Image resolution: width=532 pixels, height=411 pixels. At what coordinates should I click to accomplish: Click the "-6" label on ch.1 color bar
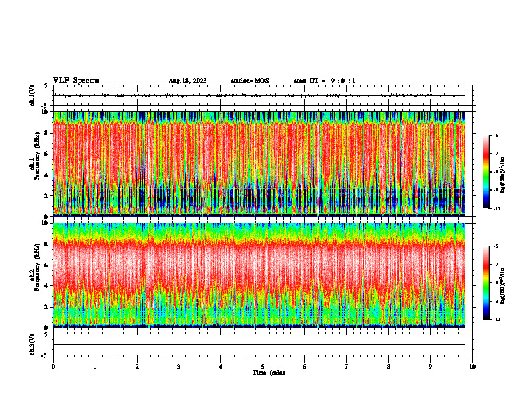click(496, 135)
